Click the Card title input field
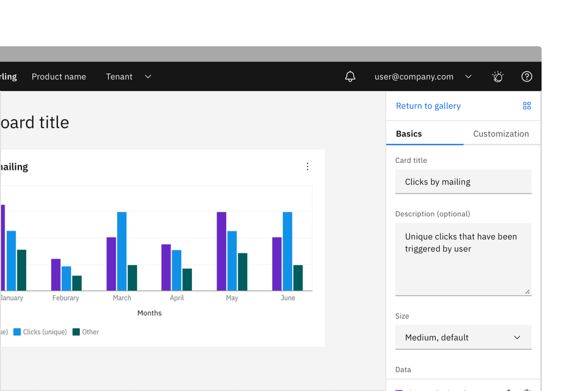 (x=463, y=181)
